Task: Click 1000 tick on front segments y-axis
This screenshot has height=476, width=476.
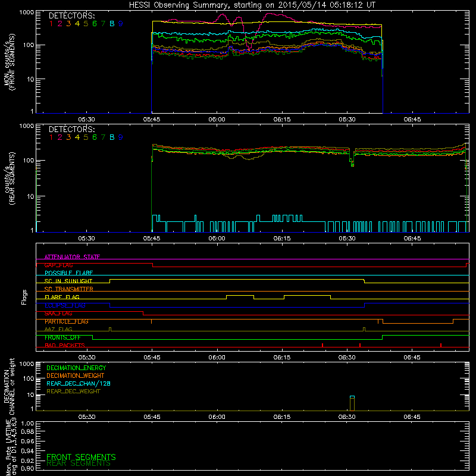Action: click(x=27, y=12)
